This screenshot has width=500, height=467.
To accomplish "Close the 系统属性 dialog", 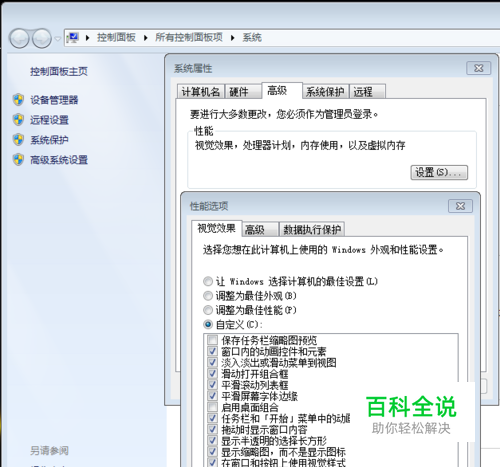I will coord(478,68).
